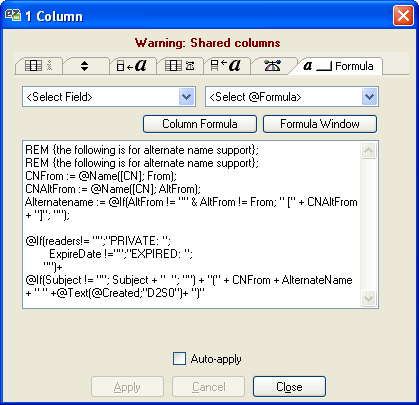Click inside the formula text area

pos(192,224)
